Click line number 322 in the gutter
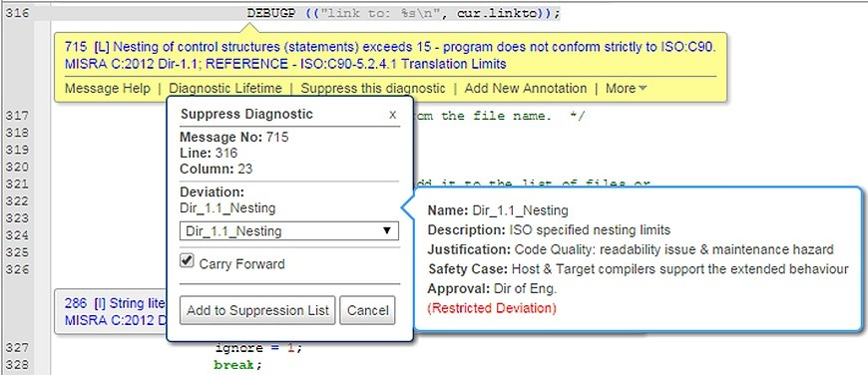 tap(17, 200)
